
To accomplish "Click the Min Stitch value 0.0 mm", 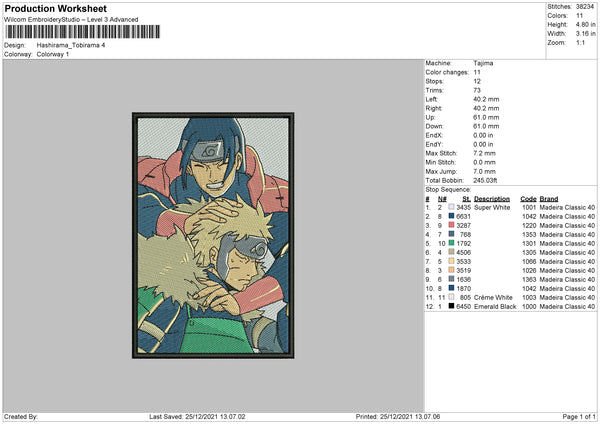I will click(x=484, y=162).
